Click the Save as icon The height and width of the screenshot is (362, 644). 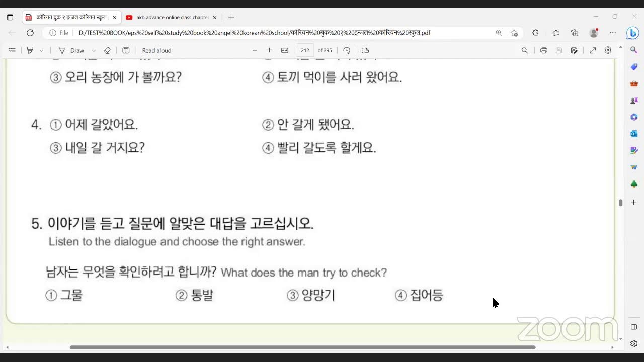tap(574, 50)
